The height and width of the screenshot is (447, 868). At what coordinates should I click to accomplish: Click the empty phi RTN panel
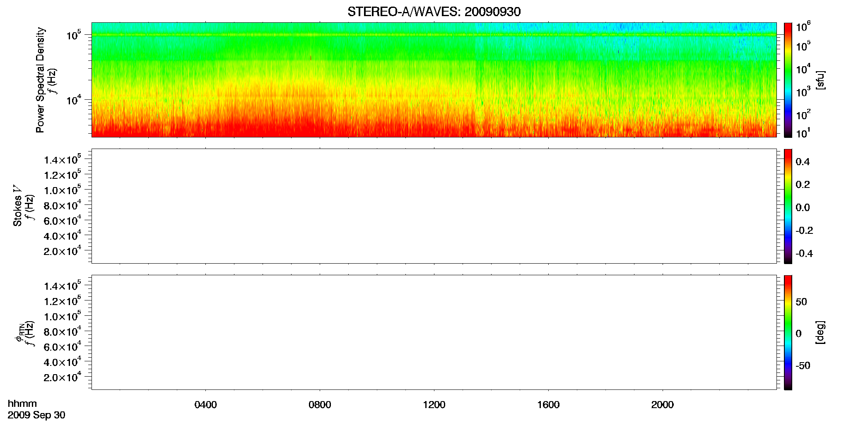coord(434,332)
